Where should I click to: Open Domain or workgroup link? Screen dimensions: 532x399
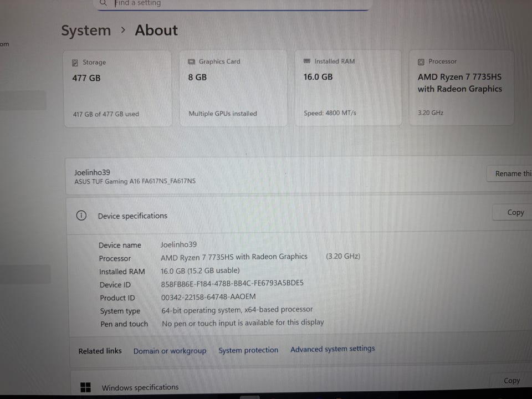pyautogui.click(x=170, y=351)
